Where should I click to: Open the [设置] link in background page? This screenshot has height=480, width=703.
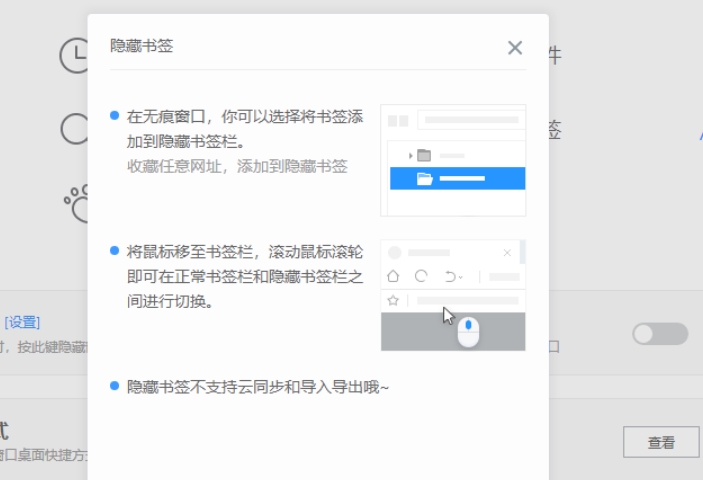22,322
